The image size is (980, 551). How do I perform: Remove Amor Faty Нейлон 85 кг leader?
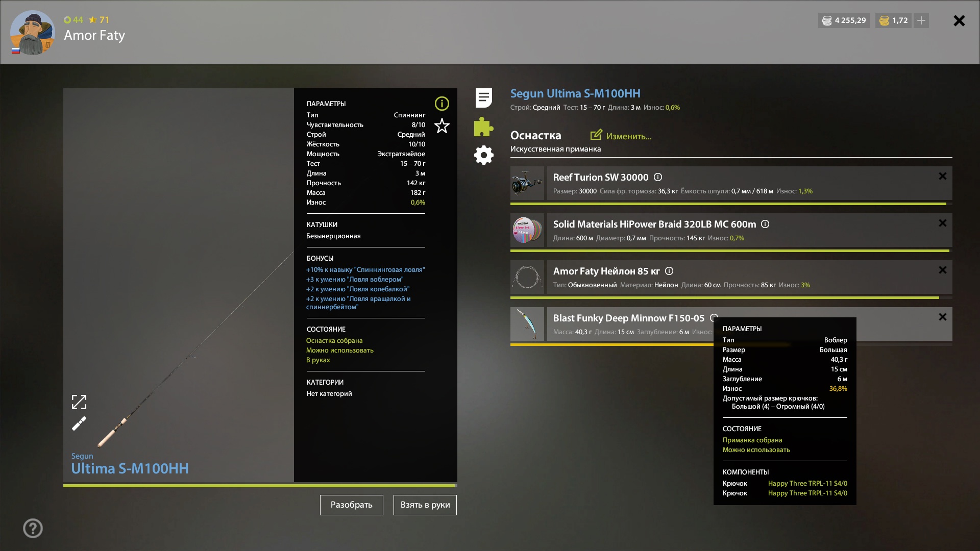point(943,270)
